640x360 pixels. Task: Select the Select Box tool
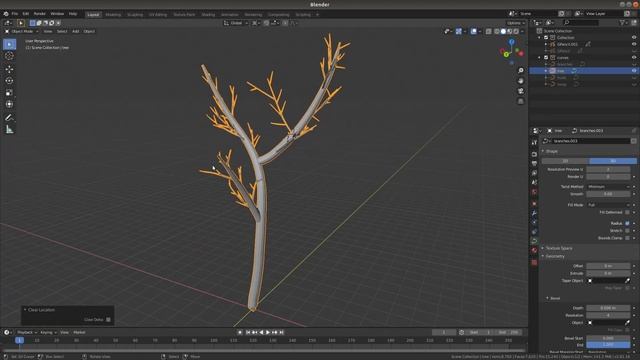(9, 44)
